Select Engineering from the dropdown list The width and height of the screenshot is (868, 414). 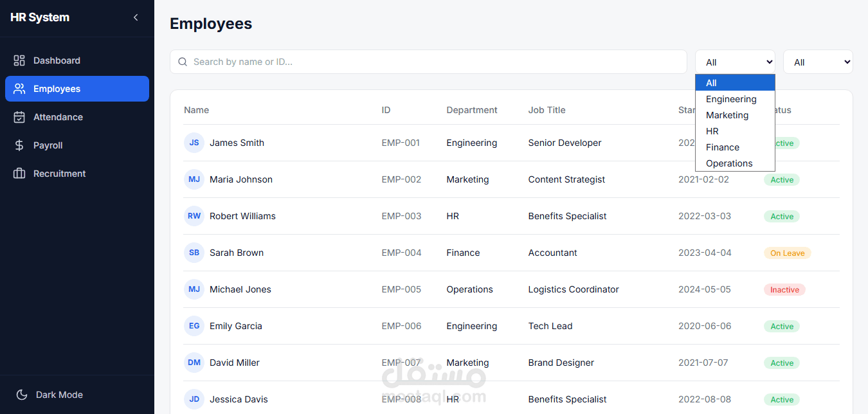[731, 99]
